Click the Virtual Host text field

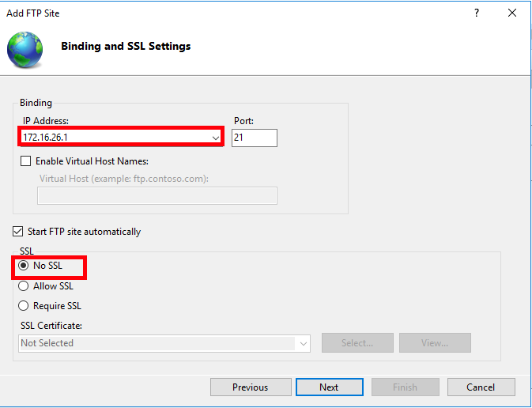coord(157,195)
